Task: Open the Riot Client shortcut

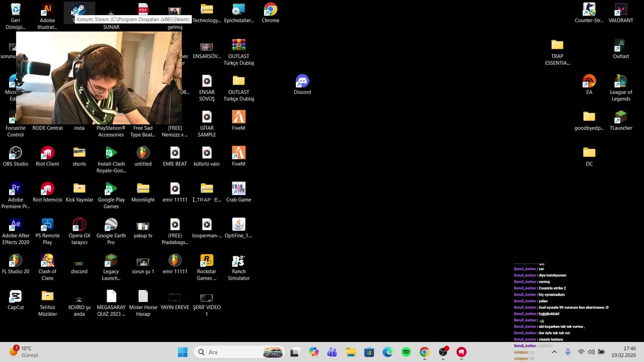Action: tap(47, 156)
